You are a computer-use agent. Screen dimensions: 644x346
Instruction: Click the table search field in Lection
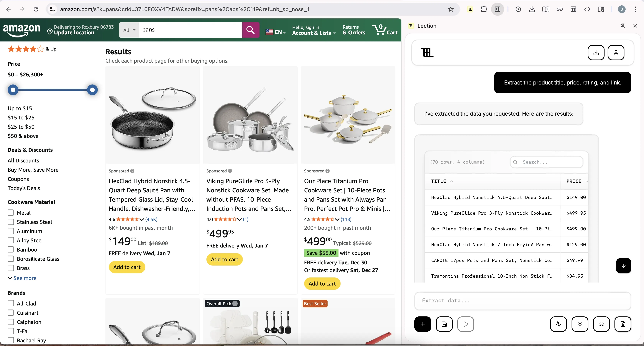546,162
